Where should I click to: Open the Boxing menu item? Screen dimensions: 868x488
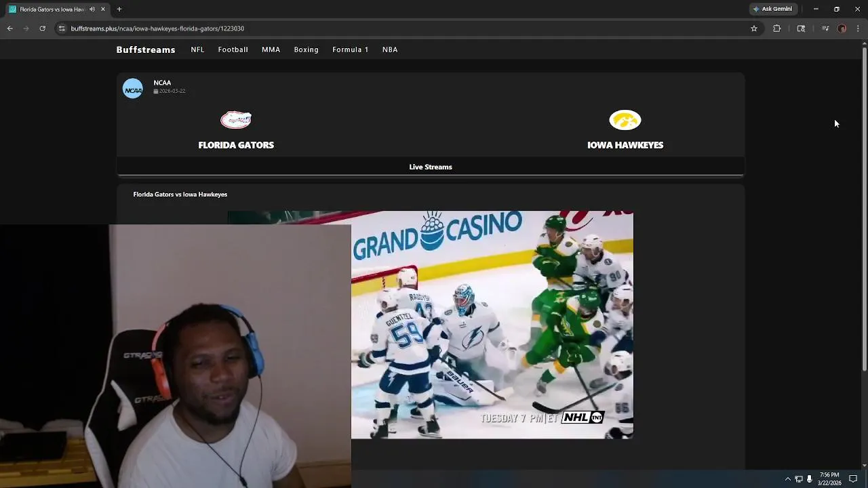[306, 49]
